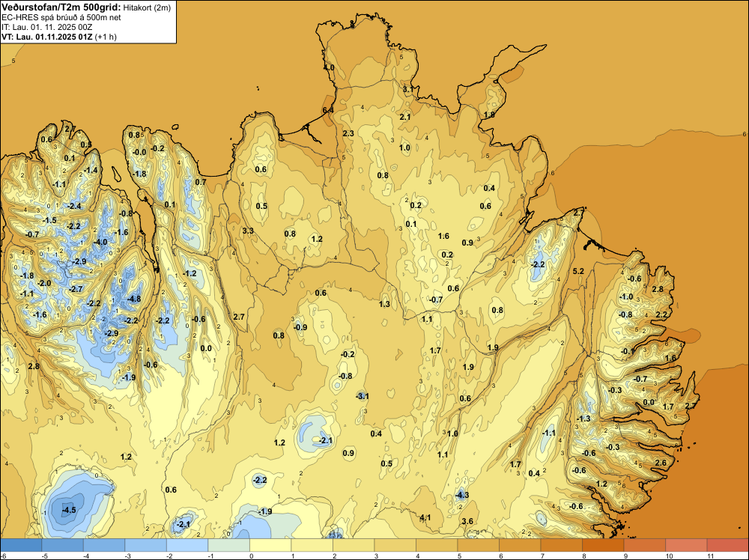Screen dimensions: 749x560
Task: Click the -1.5 temperature label
Action: tap(49, 221)
